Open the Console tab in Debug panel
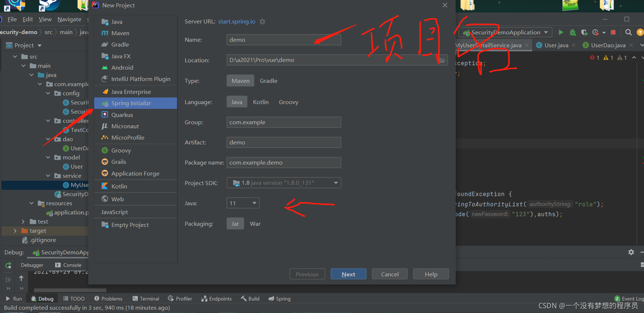The width and height of the screenshot is (644, 313). (x=68, y=265)
